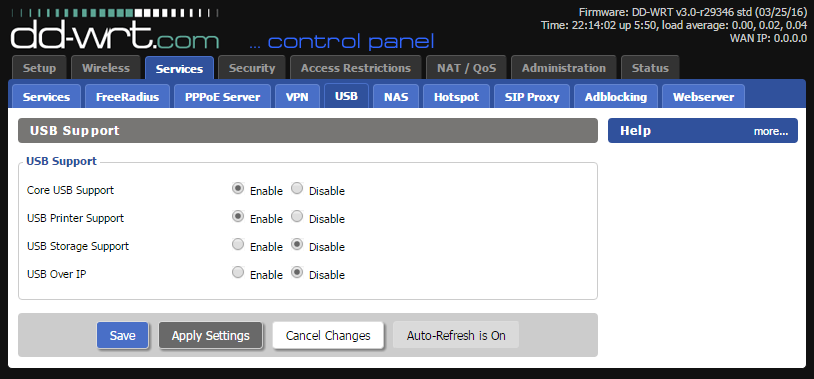Disable Core USB Support radio button
Screen dimensions: 814x379
pyautogui.click(x=297, y=189)
